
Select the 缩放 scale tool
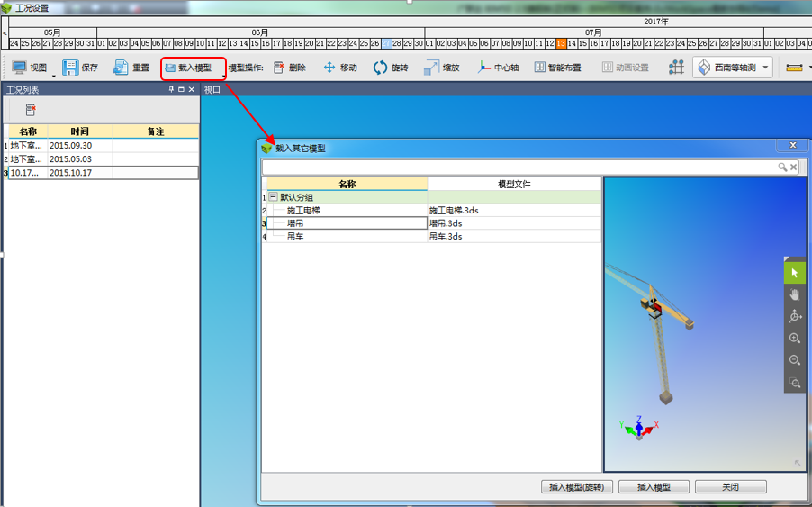point(442,68)
